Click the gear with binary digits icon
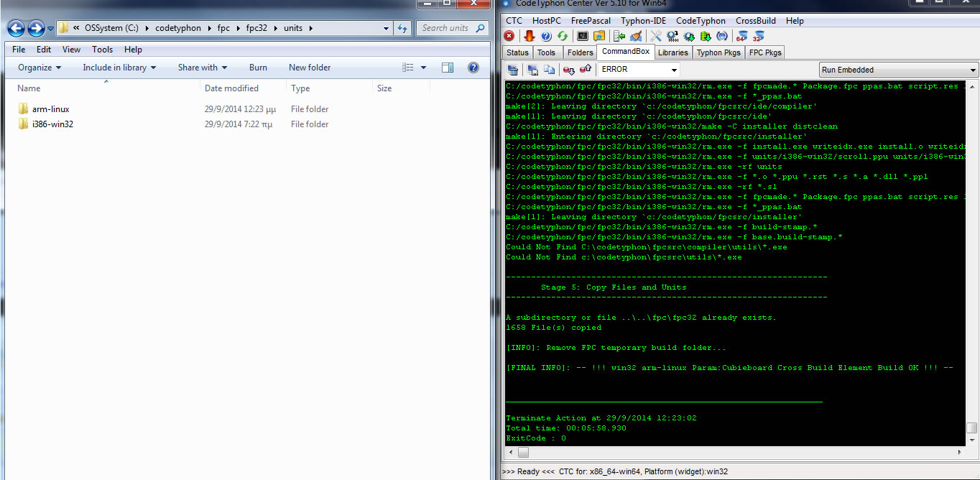 tap(672, 36)
